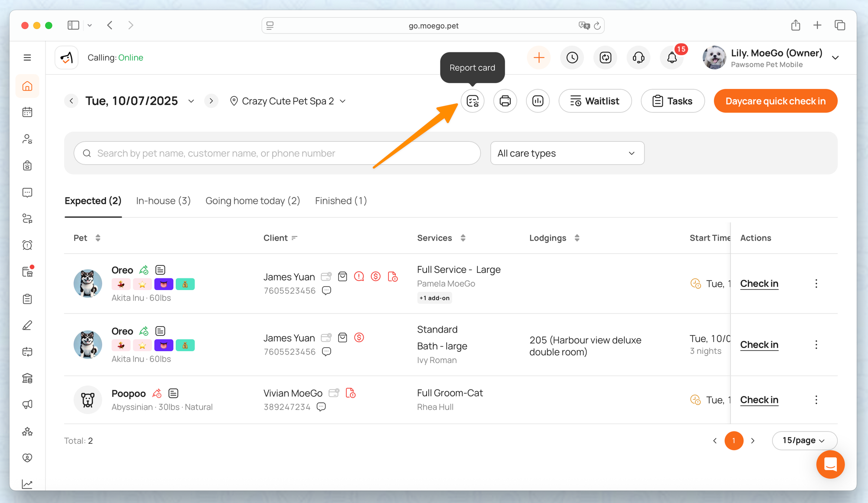868x503 pixels.
Task: Open the Report card icon button
Action: coord(472,101)
